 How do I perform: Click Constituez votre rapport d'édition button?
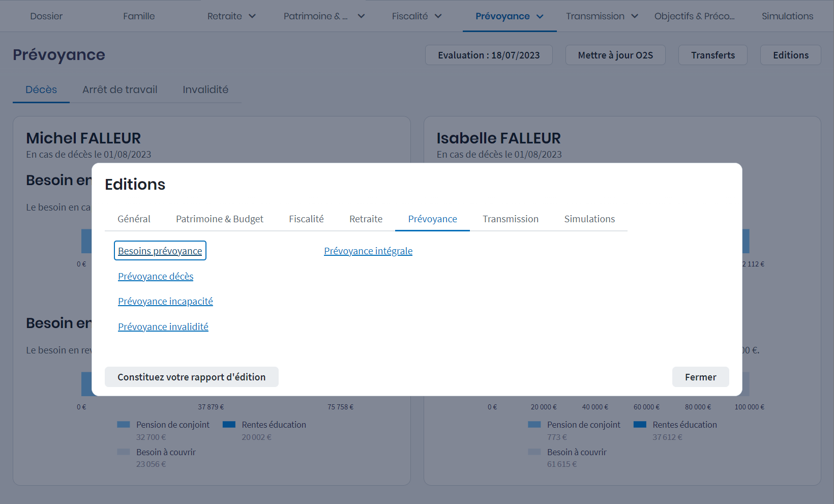(x=191, y=377)
